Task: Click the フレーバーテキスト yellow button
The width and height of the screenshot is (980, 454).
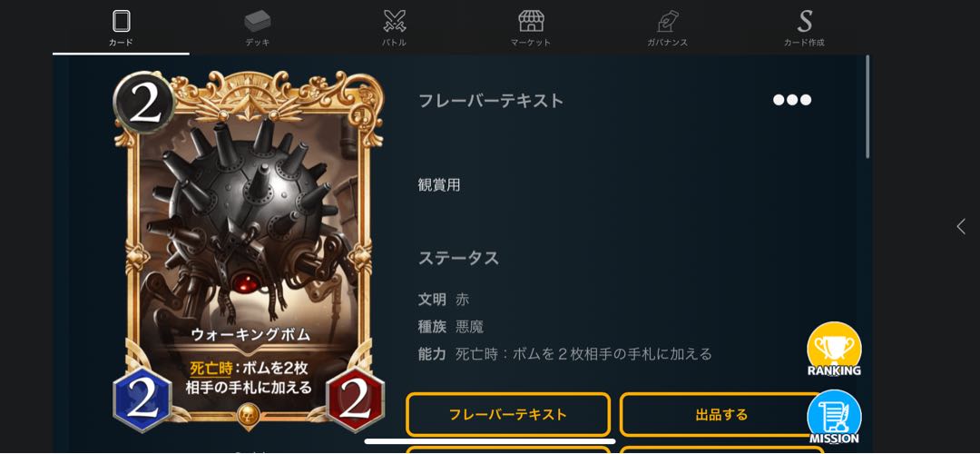Action: pos(507,414)
